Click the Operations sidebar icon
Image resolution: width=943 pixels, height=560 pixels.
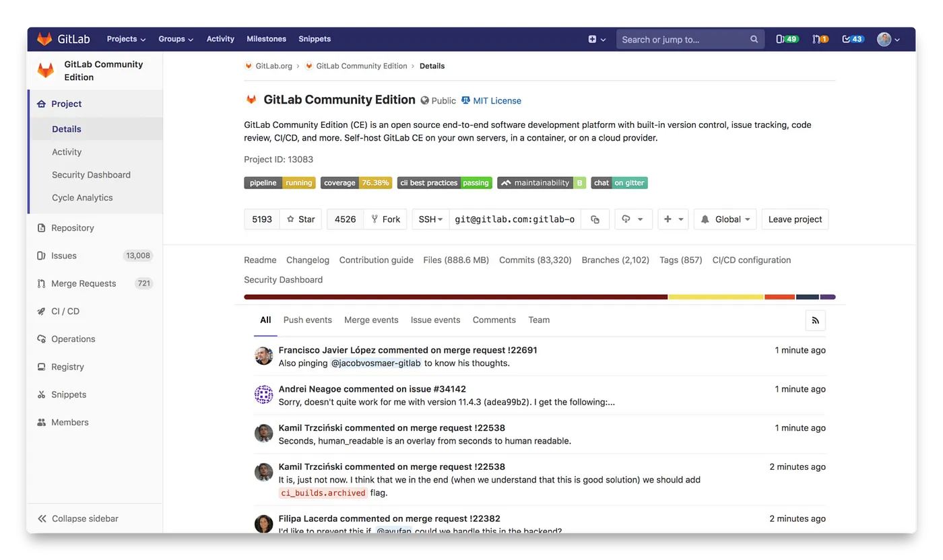click(41, 339)
